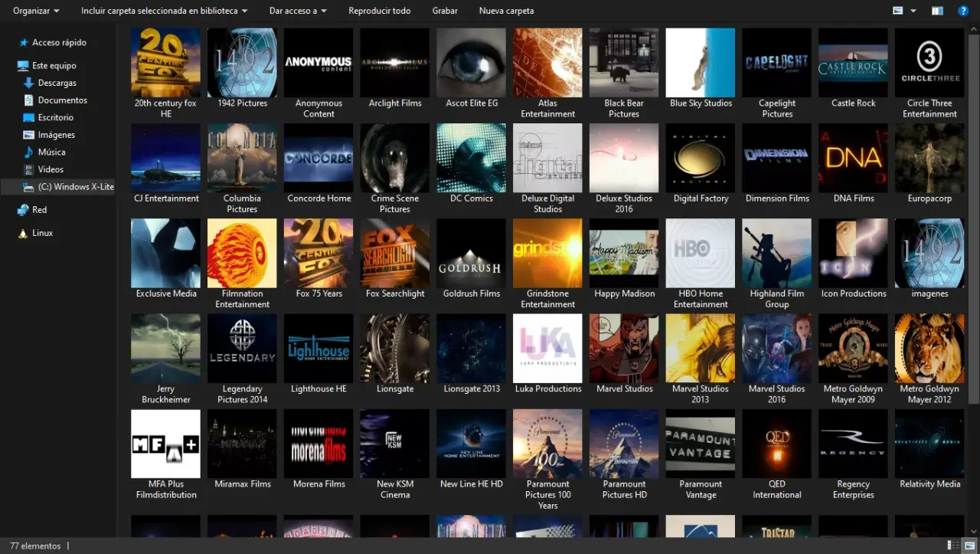980x554 pixels.
Task: Select the DC Comics folder
Action: point(472,163)
